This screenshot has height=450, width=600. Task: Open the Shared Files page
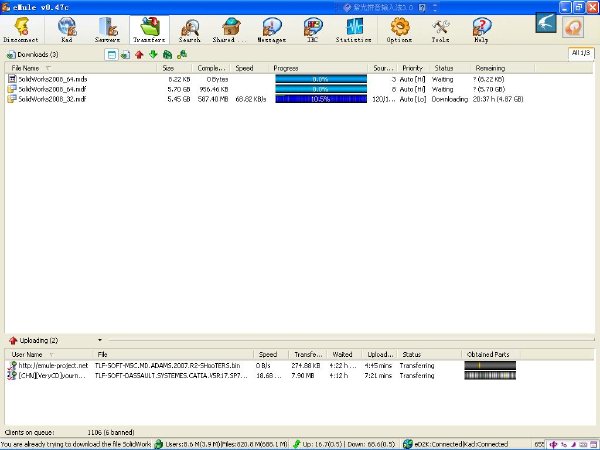tap(230, 30)
